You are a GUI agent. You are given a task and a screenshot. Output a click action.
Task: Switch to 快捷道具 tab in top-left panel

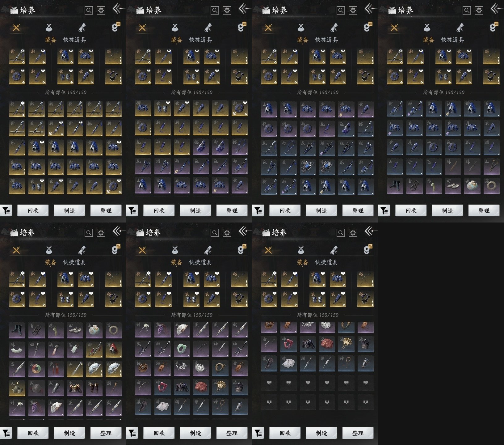(x=74, y=40)
